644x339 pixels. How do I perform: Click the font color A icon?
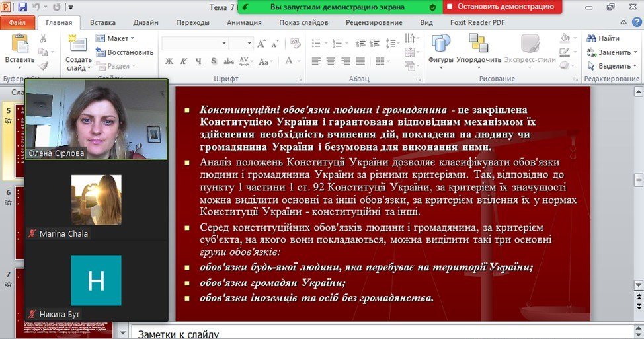tap(289, 61)
